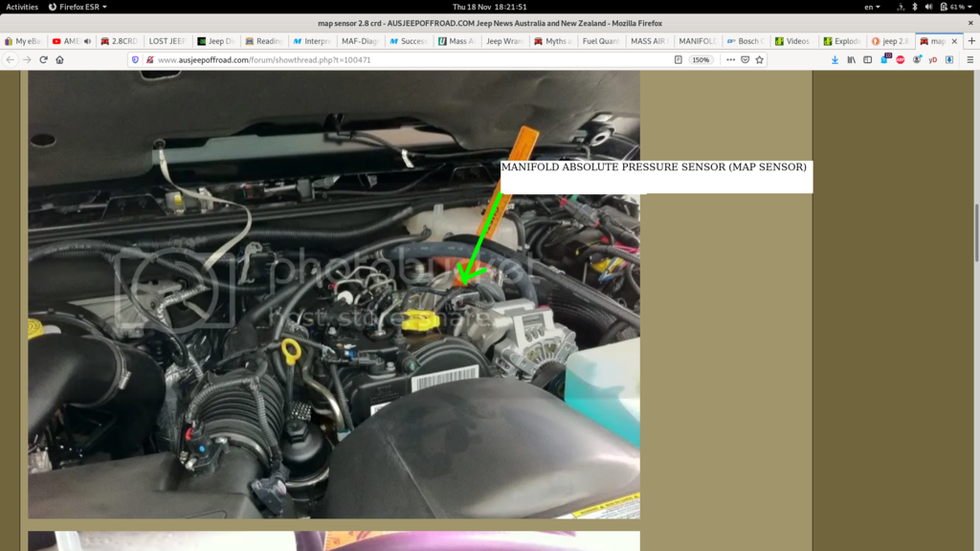Screen dimensions: 980x551
Task: Open extension icon with 10 badge
Action: (884, 59)
